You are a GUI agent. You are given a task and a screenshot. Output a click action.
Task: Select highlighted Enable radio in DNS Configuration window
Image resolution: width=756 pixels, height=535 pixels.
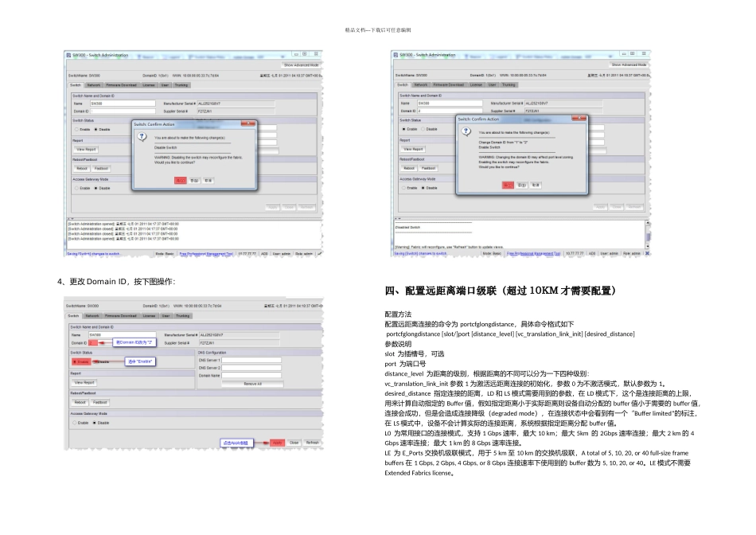coord(81,361)
